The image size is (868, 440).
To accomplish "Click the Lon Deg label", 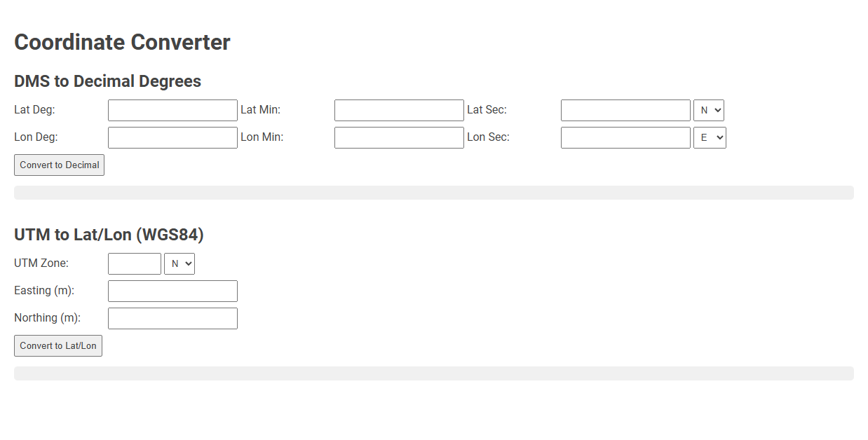I will pos(34,137).
